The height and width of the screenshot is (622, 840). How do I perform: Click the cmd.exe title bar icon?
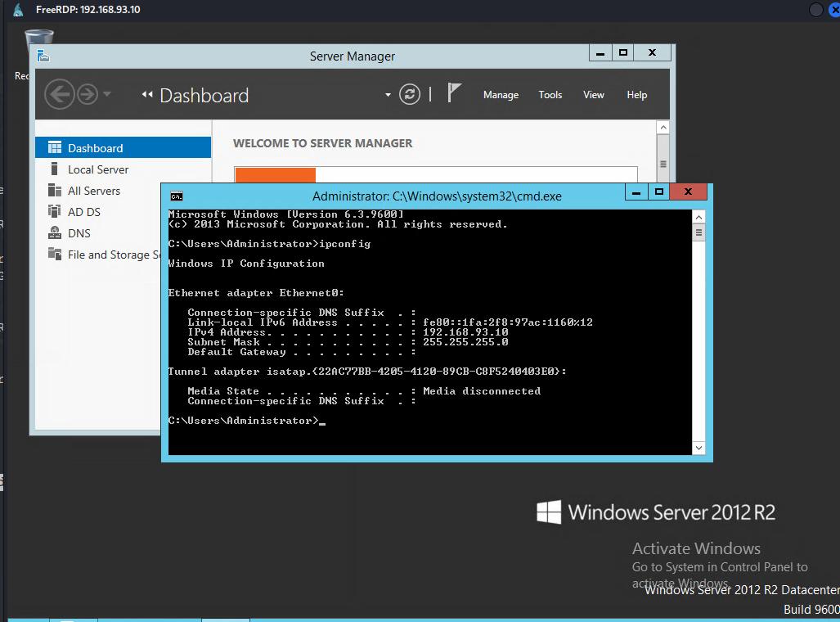click(176, 196)
